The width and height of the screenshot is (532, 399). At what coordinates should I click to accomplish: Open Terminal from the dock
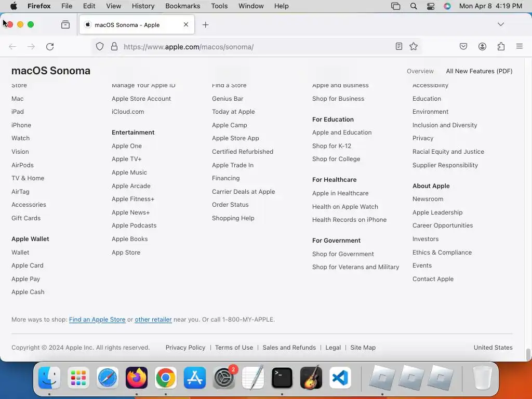pos(282,378)
